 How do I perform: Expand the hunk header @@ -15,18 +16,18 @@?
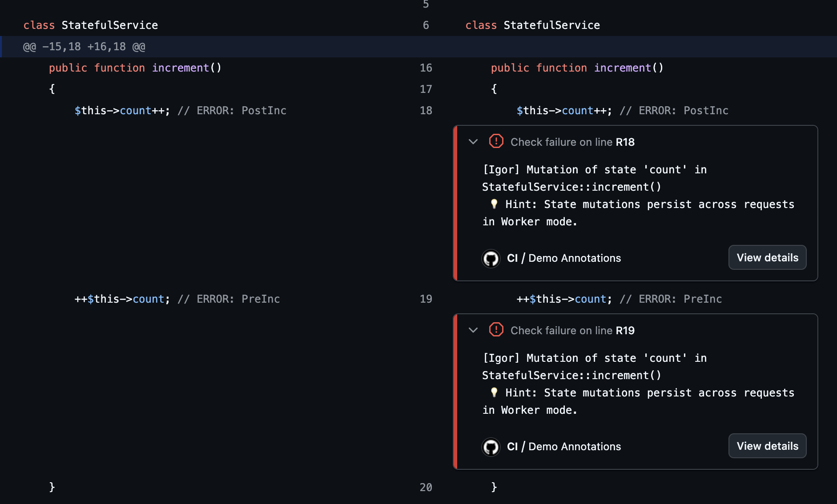coord(84,47)
